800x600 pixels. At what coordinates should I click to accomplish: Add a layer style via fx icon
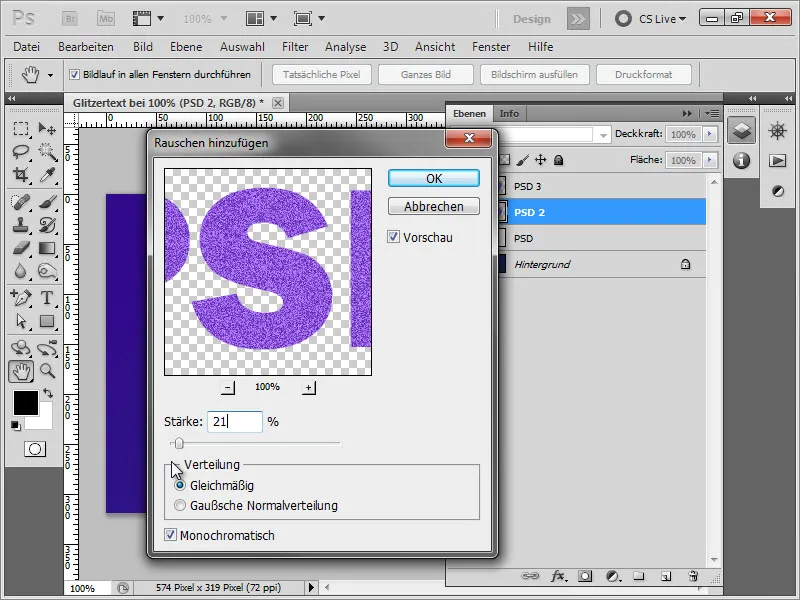559,577
